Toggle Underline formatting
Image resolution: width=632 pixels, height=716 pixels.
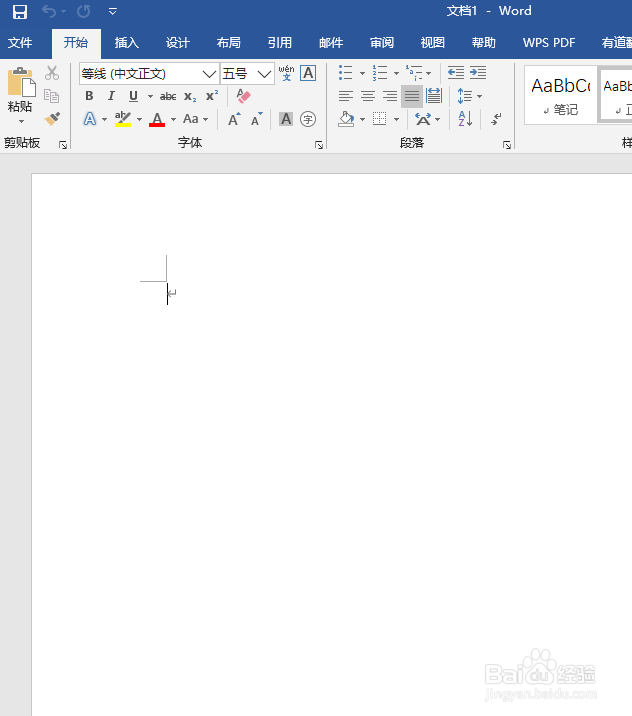[133, 96]
